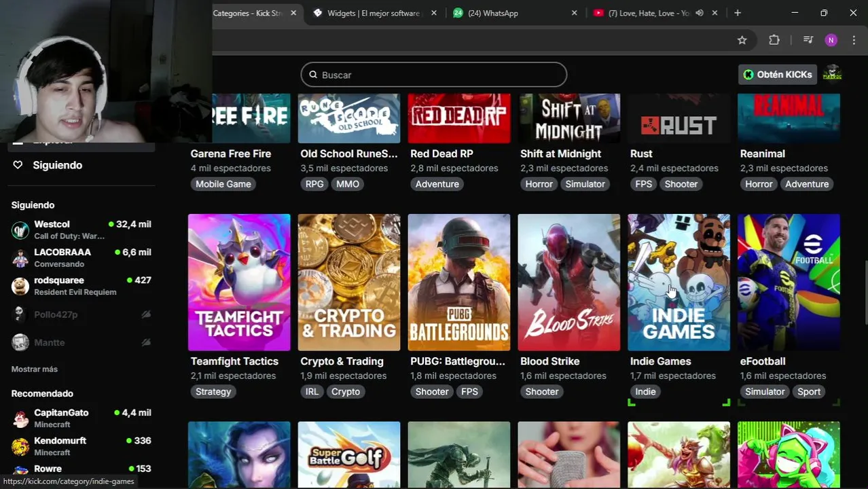Open Siguiendo in the sidebar menu
Image resolution: width=868 pixels, height=489 pixels.
click(57, 165)
